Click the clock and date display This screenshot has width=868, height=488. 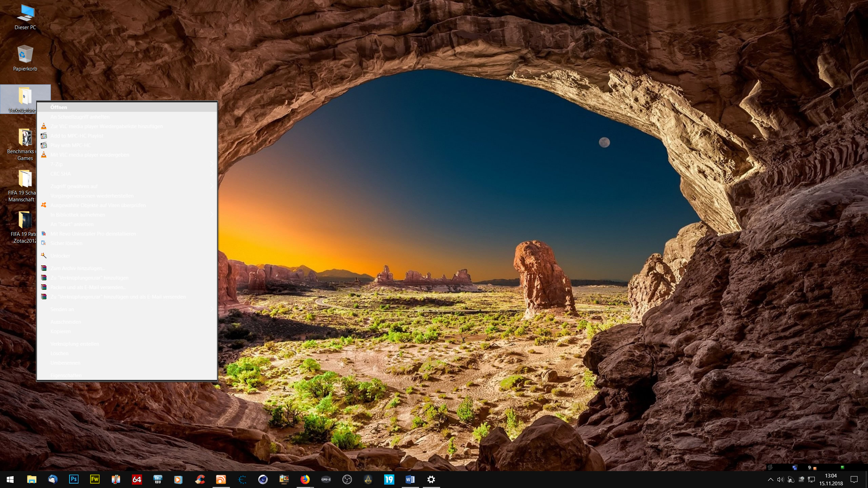point(831,480)
